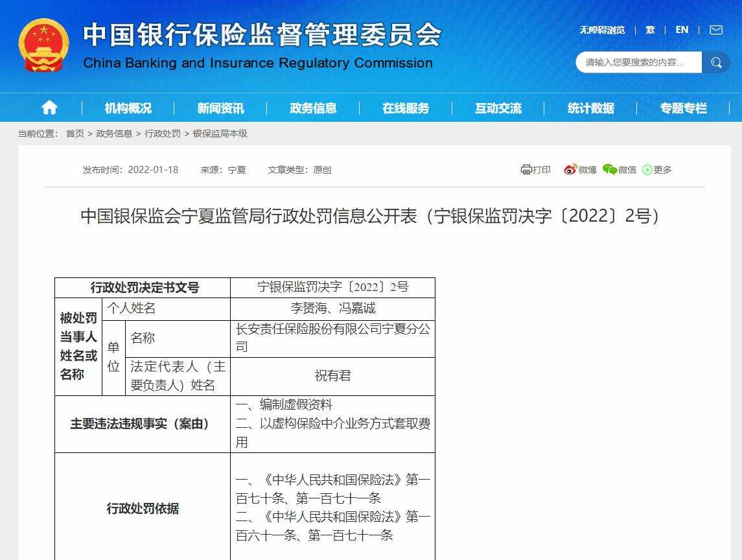The width and height of the screenshot is (742, 560).
Task: Share to Weibo 微博 icon
Action: 580,169
